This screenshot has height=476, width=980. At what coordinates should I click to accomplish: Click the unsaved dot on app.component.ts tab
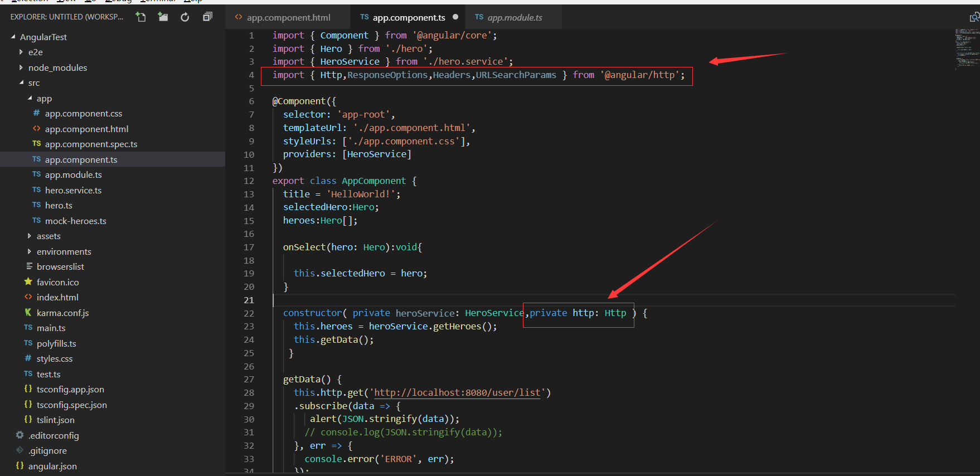coord(455,17)
